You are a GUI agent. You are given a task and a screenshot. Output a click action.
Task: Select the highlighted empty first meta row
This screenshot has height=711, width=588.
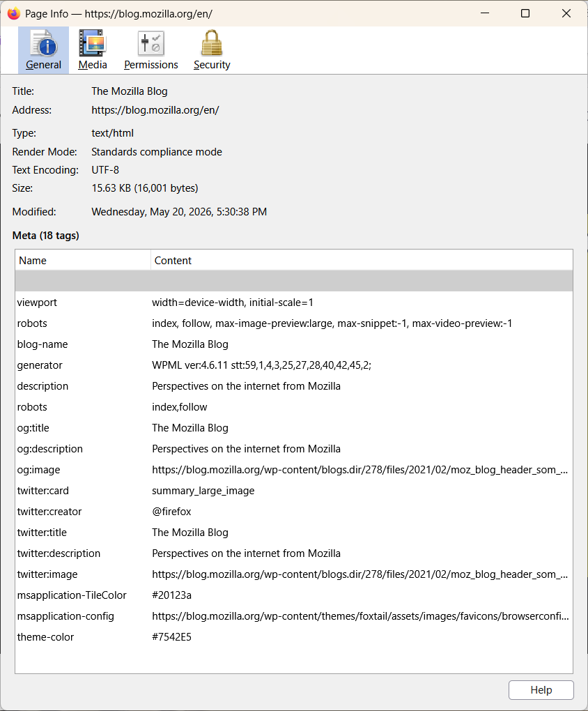click(294, 281)
